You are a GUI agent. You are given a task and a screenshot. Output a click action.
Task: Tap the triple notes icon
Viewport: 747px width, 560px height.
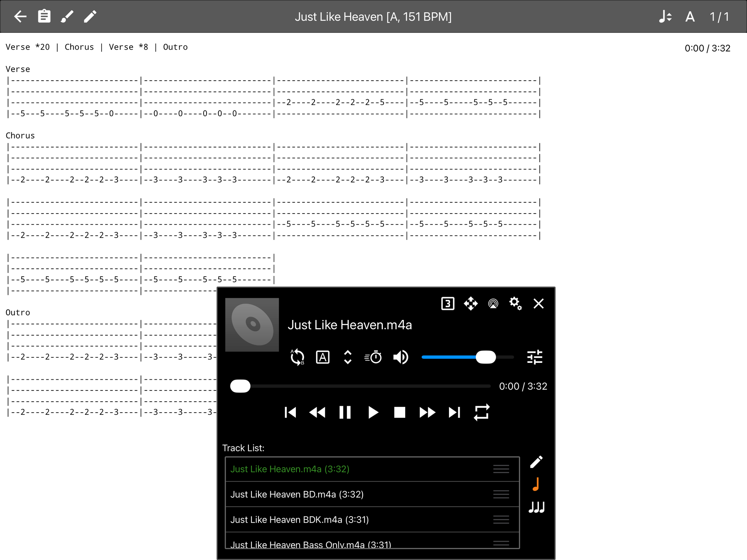pyautogui.click(x=537, y=507)
